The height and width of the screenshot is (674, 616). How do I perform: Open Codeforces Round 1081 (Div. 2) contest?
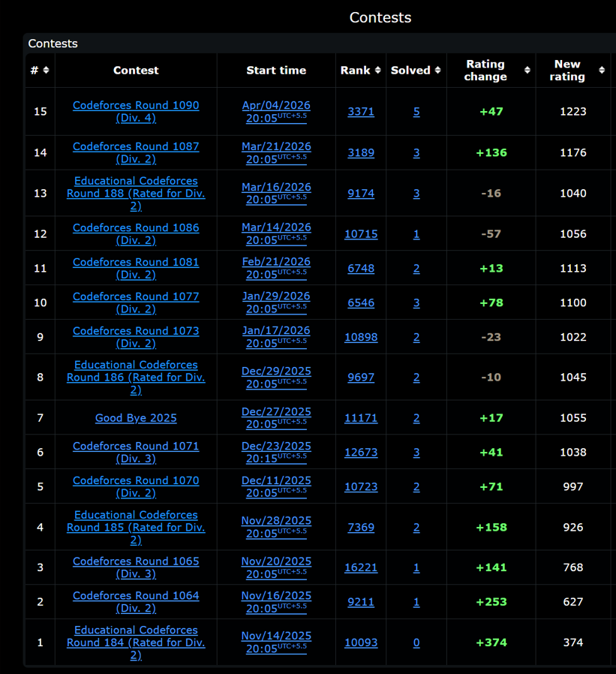point(136,268)
